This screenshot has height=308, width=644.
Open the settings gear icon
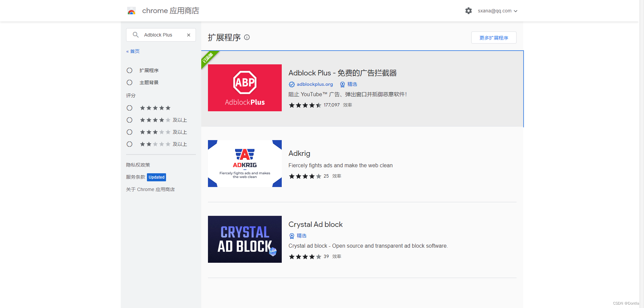(469, 11)
